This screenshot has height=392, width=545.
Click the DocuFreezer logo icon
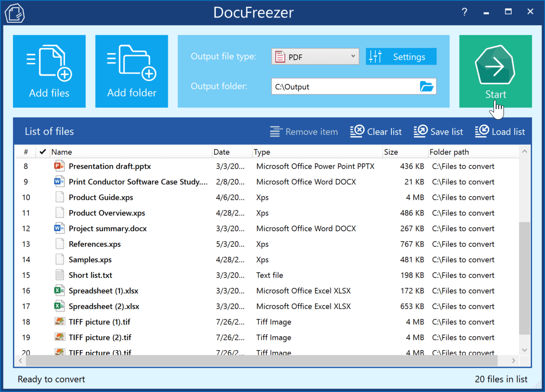(14, 13)
